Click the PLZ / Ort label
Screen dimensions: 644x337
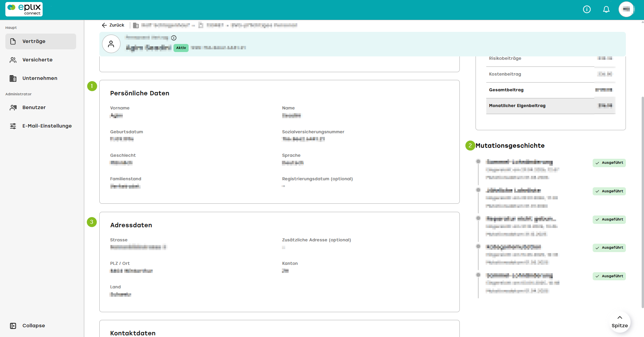pos(120,263)
